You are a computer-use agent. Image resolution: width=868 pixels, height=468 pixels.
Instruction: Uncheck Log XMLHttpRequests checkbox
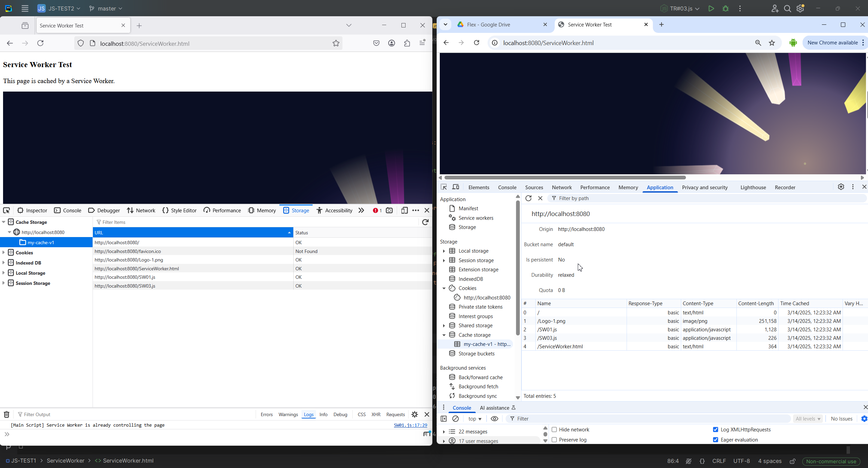pos(715,429)
